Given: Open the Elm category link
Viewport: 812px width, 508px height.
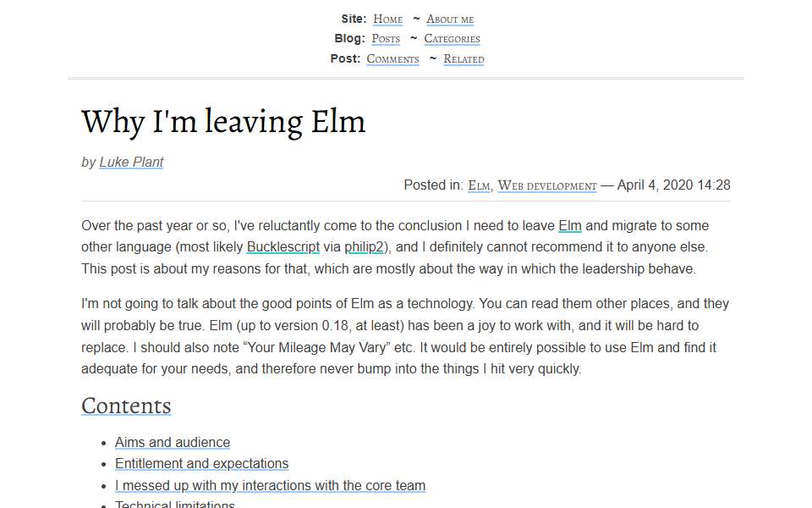Looking at the screenshot, I should pyautogui.click(x=479, y=185).
